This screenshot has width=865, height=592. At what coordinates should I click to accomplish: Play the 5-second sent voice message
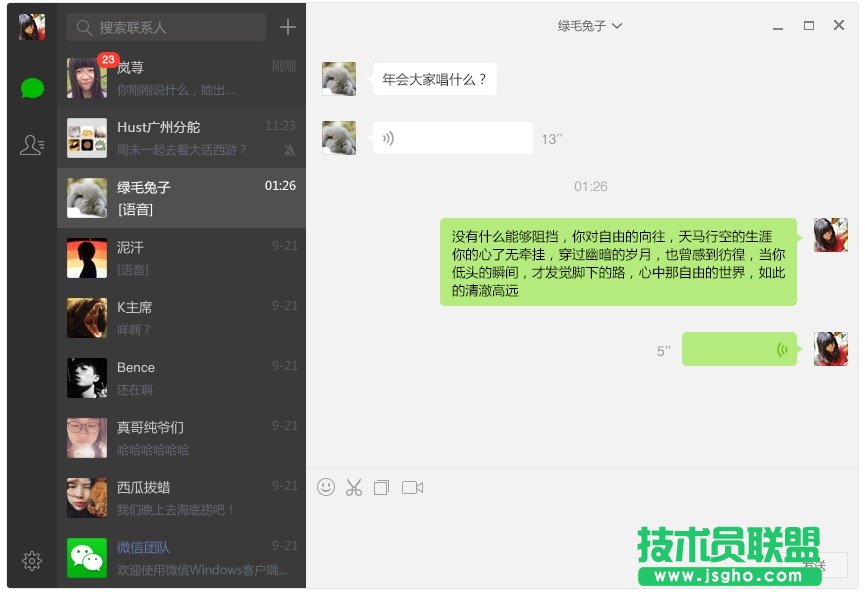[x=739, y=349]
